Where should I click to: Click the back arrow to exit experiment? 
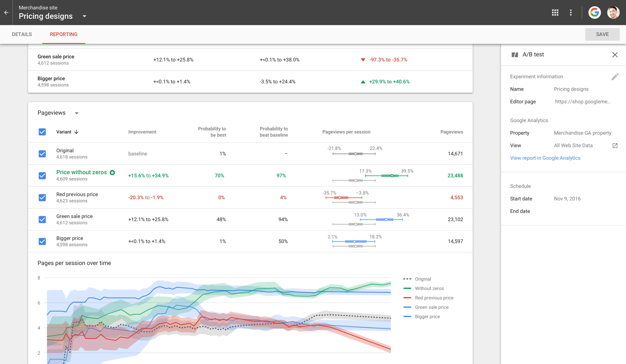pyautogui.click(x=6, y=12)
